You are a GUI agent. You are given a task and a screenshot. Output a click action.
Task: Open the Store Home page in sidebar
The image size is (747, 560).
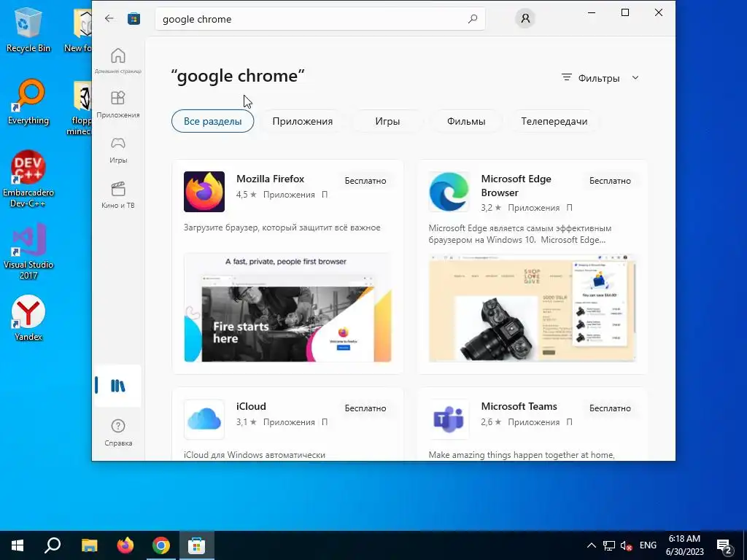[117, 61]
